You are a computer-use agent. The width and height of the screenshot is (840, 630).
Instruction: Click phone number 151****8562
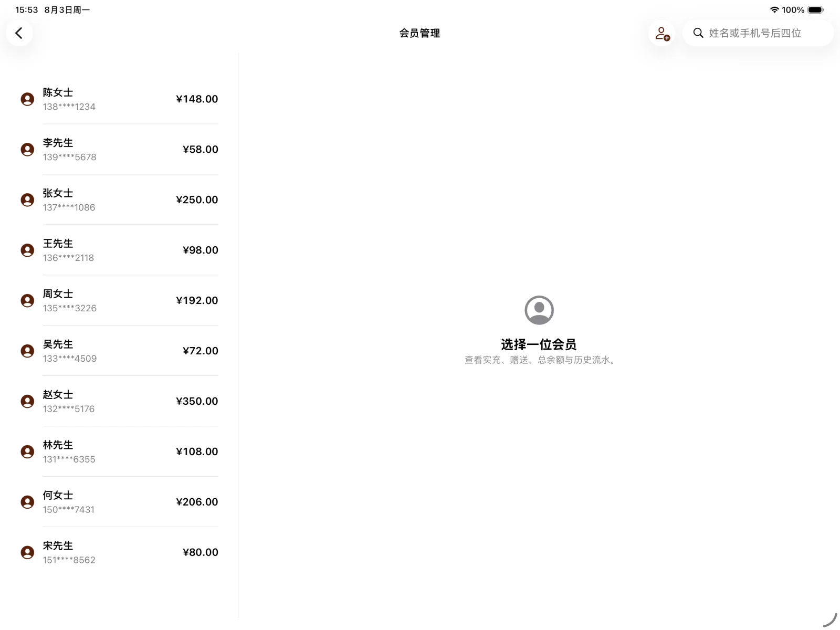(x=69, y=561)
